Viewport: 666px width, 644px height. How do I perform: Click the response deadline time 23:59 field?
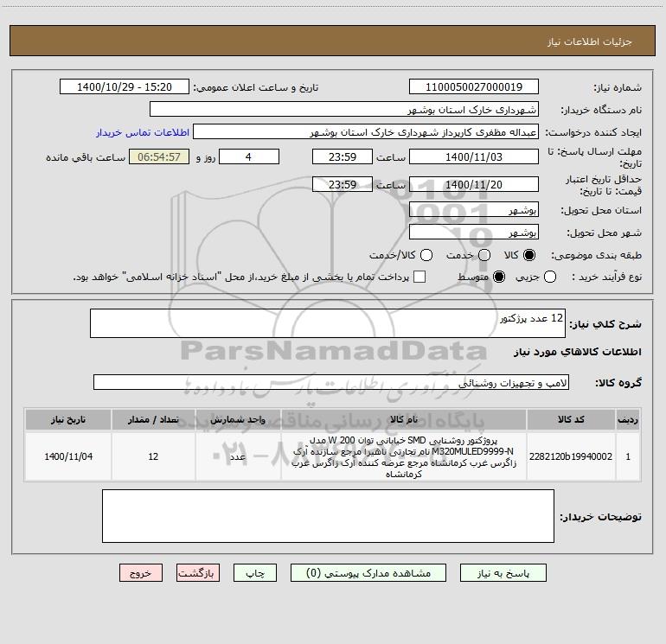click(x=343, y=156)
